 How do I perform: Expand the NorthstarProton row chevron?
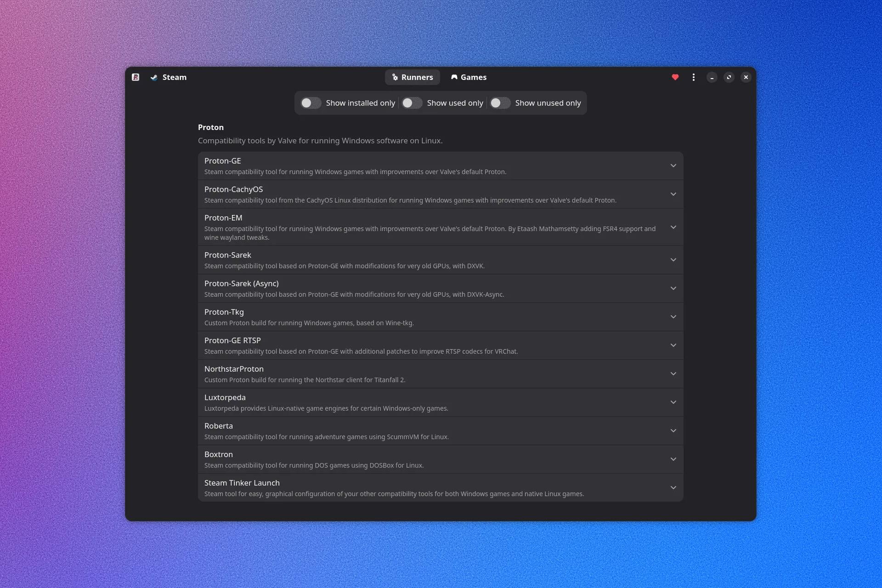pyautogui.click(x=673, y=373)
